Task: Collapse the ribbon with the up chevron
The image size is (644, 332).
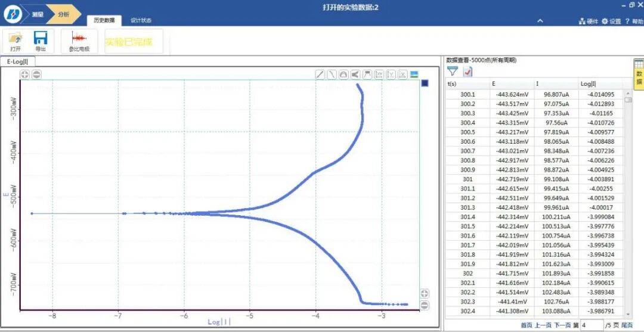Action: 540,21
